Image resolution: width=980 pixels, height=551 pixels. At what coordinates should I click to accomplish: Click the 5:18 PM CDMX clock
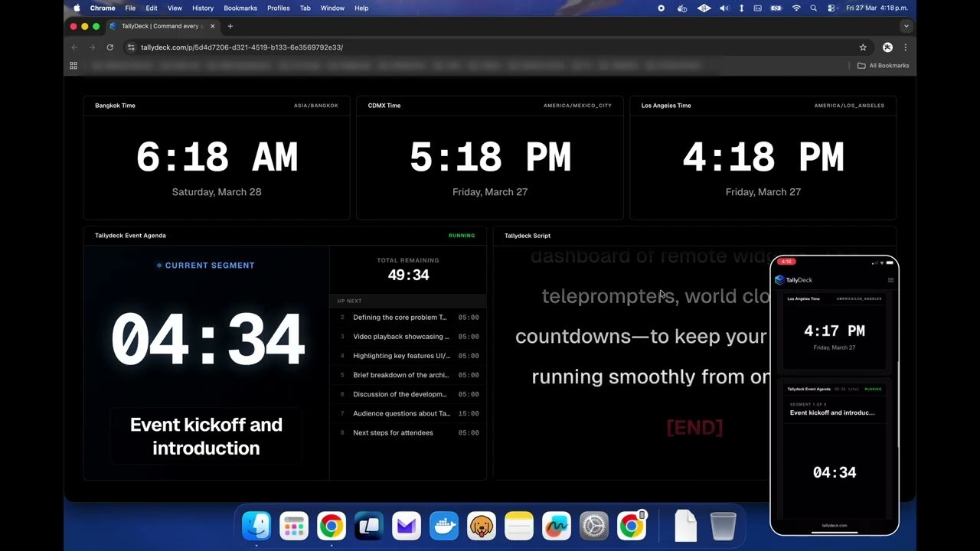(490, 158)
